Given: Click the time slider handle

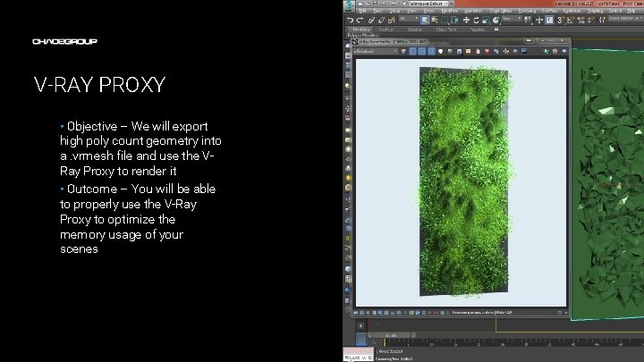Looking at the screenshot, I should [391, 335].
